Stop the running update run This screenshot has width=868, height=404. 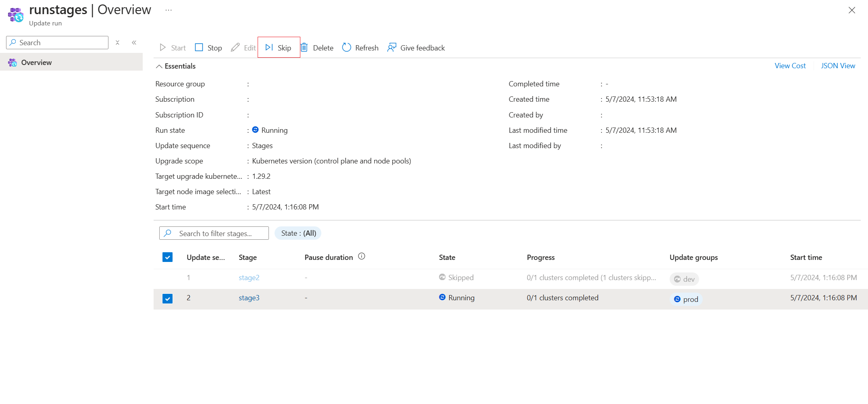[x=208, y=48]
